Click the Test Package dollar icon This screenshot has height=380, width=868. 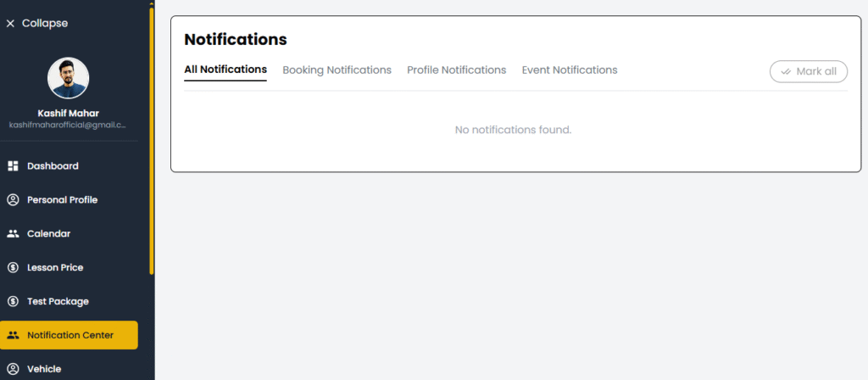[x=13, y=301]
